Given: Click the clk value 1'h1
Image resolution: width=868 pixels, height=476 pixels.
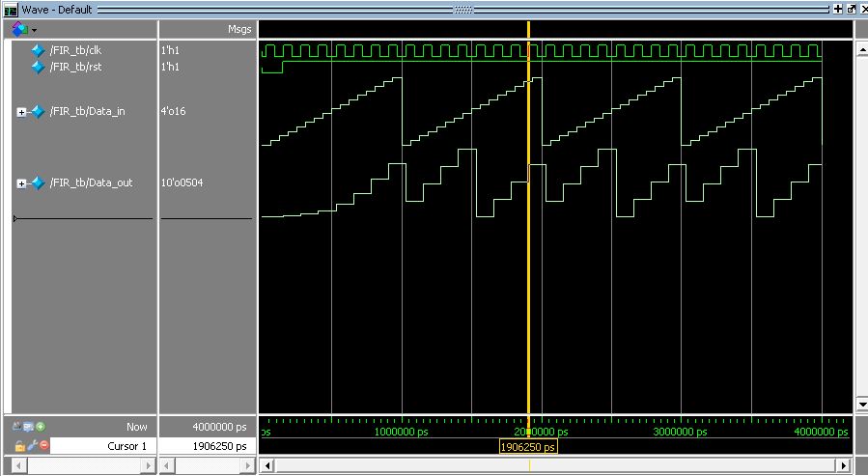Looking at the screenshot, I should point(171,50).
